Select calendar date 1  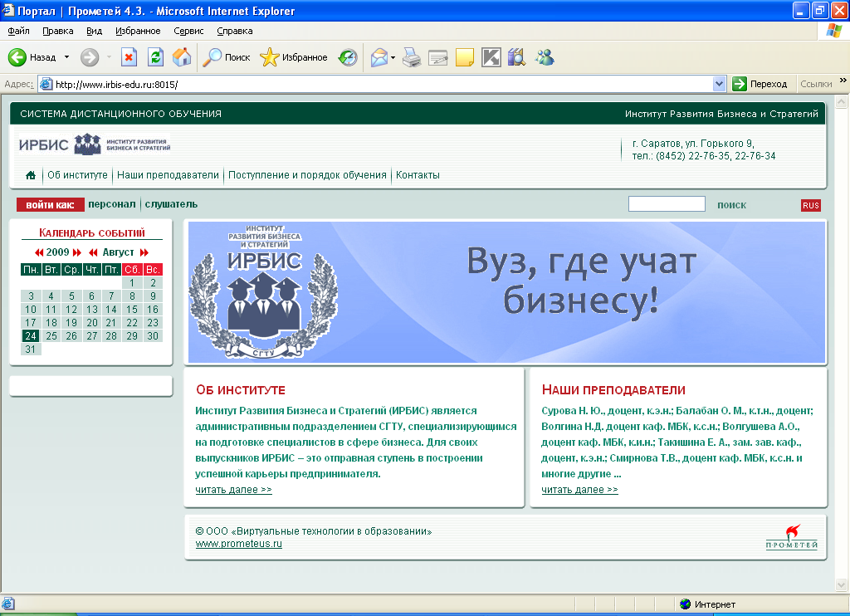[x=132, y=283]
